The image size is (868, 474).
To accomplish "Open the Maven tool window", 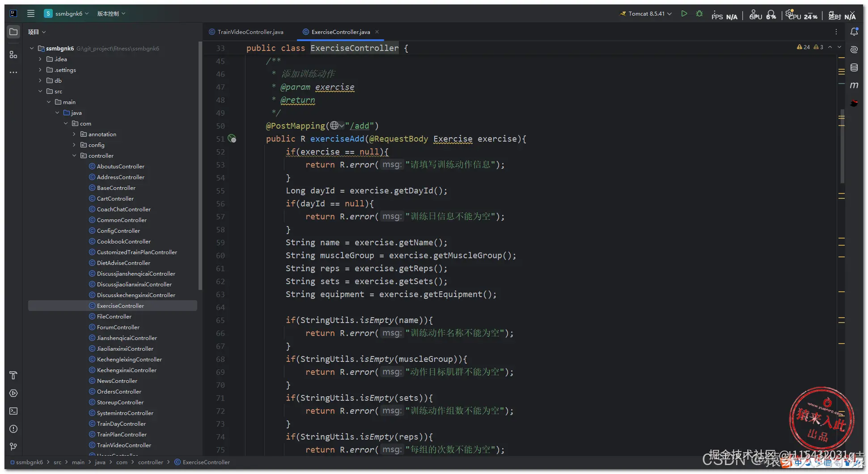I will (x=854, y=85).
